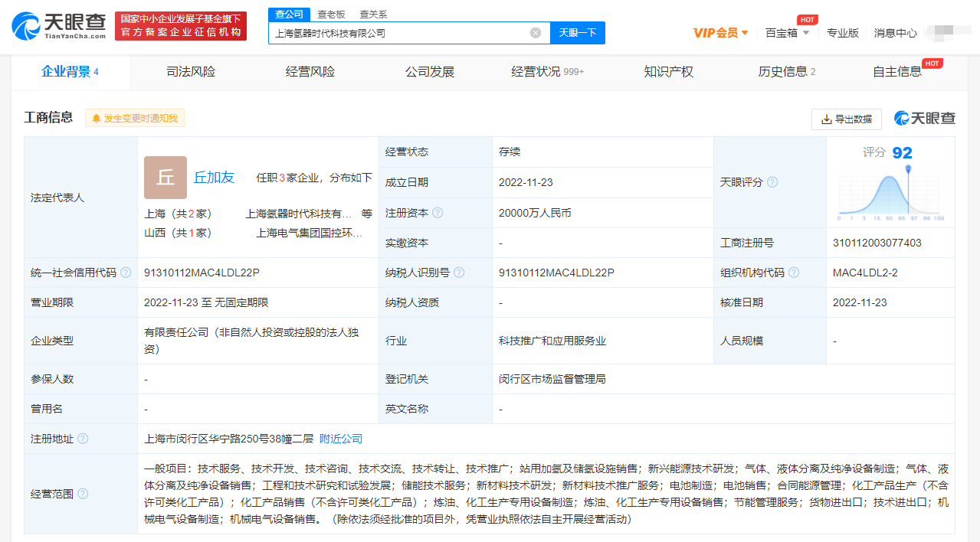The width and height of the screenshot is (980, 542).
Task: Click the help icon next to 注册资本
Action: coord(438,213)
